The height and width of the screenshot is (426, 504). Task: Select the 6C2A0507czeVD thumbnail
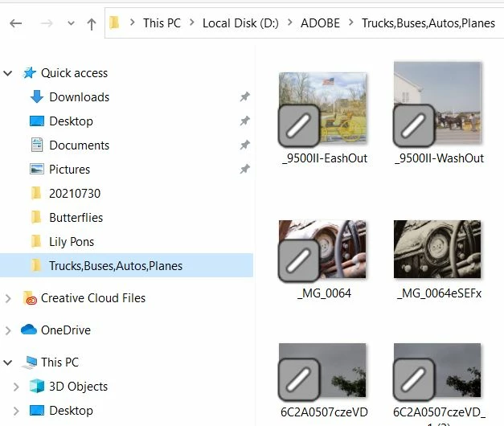pyautogui.click(x=322, y=371)
